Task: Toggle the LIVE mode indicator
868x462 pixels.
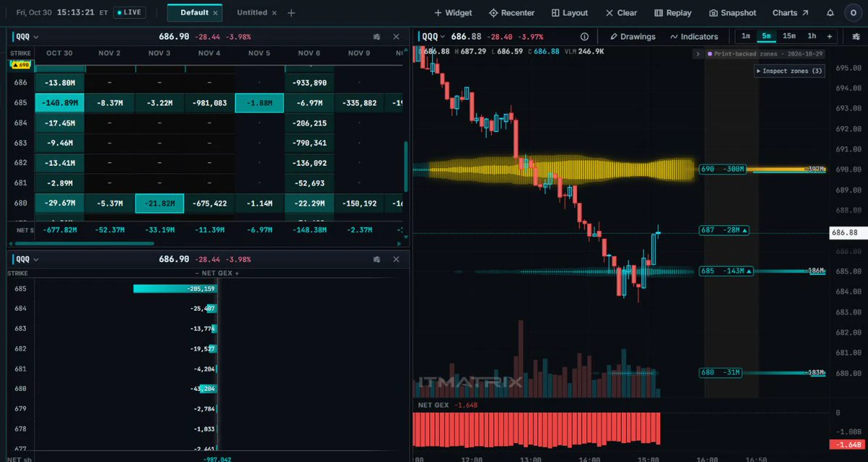Action: [x=130, y=12]
